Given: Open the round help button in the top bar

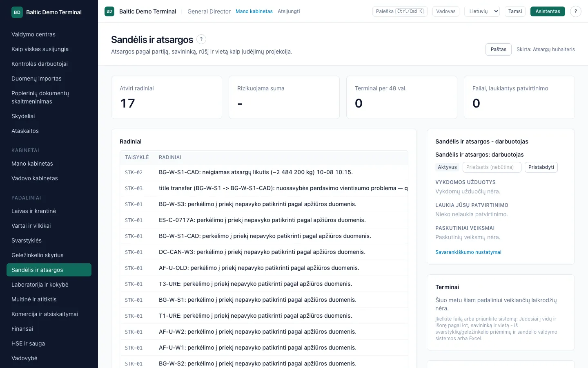Looking at the screenshot, I should point(576,11).
